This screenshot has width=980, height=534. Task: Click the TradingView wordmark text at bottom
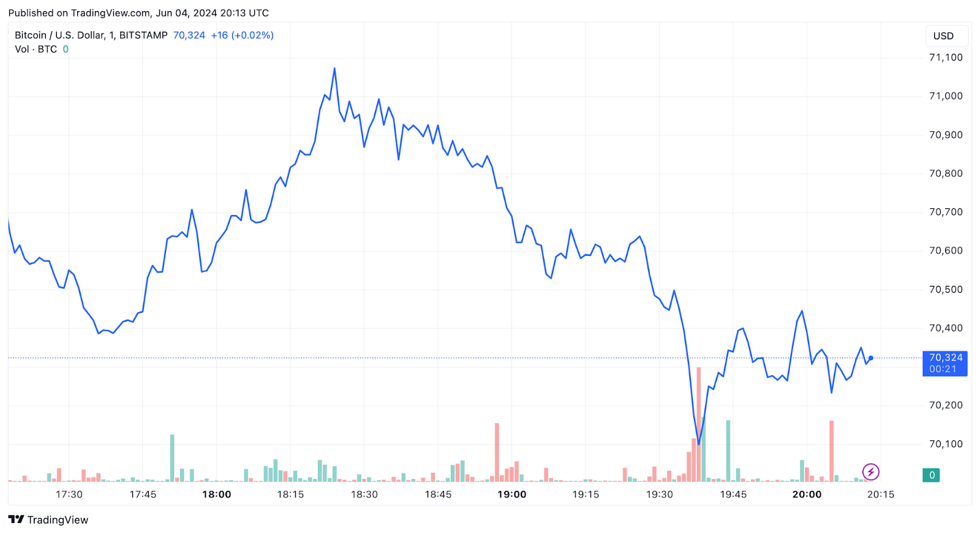pyautogui.click(x=58, y=520)
